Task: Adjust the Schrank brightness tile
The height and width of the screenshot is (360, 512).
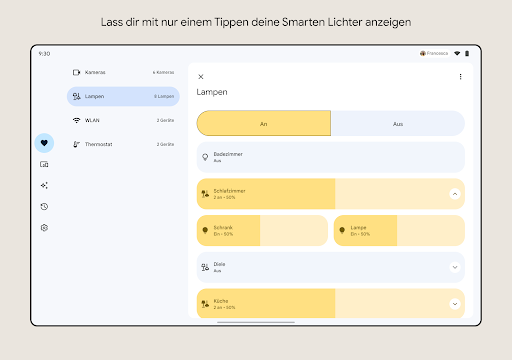Action: tap(262, 231)
